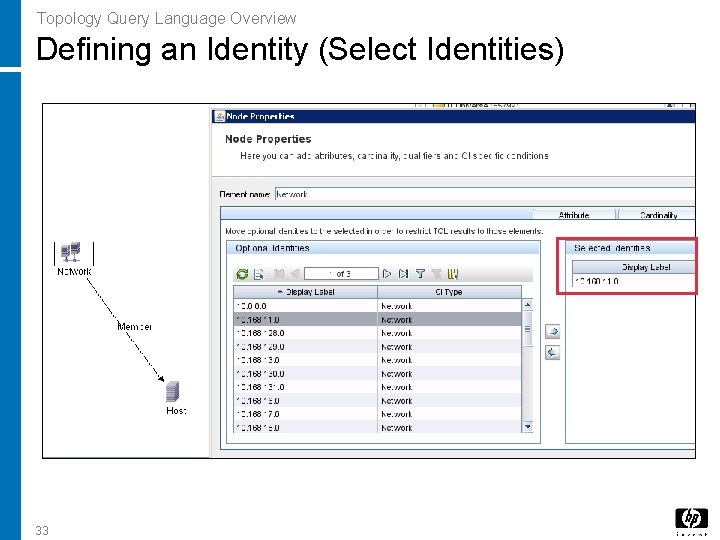This screenshot has width=720, height=540.
Task: Click the Selected Identities panel header
Action: [630, 248]
